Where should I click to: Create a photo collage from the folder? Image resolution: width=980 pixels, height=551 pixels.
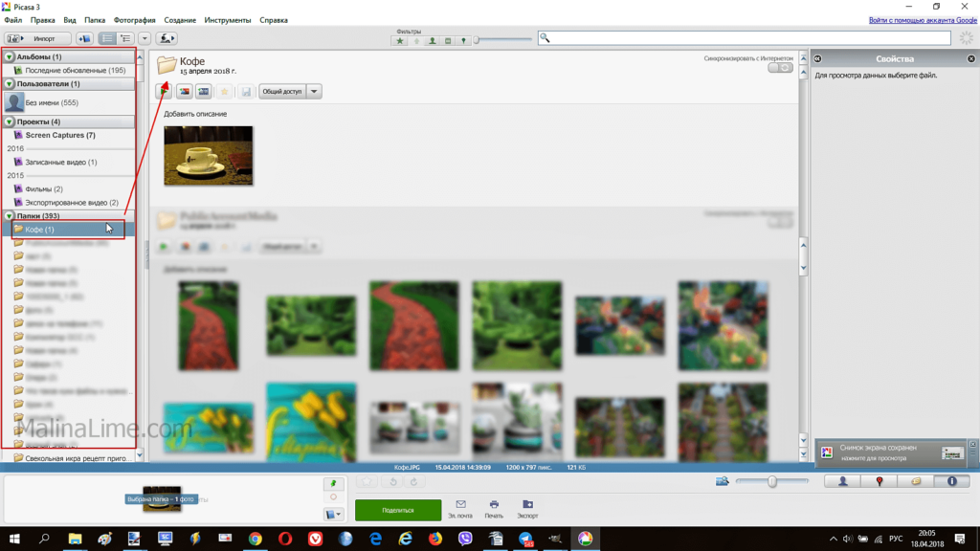(184, 92)
